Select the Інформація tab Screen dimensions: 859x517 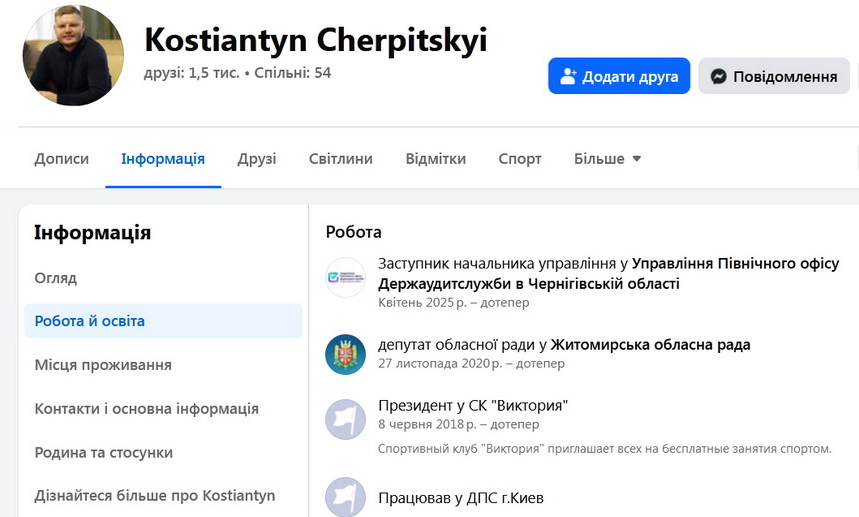coord(163,158)
